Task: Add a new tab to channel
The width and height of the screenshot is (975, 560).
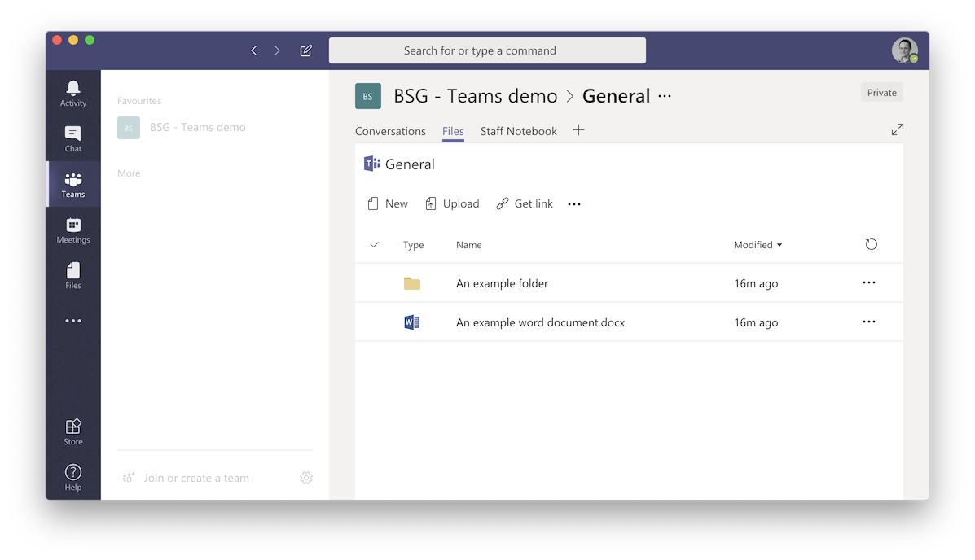Action: click(578, 130)
